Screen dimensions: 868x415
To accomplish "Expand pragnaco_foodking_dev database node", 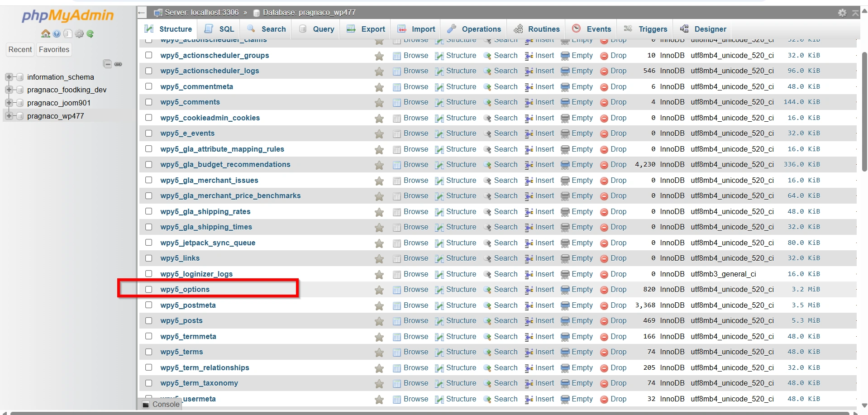I will [9, 90].
